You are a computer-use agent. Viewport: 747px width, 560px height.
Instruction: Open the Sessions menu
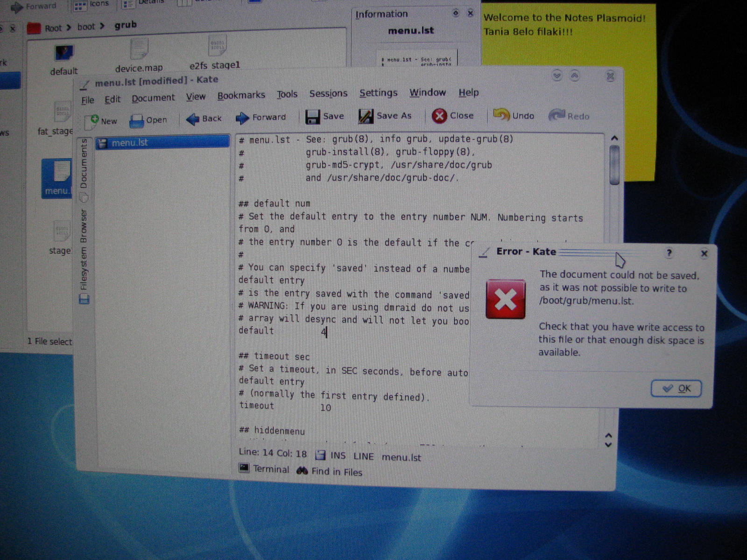(328, 93)
